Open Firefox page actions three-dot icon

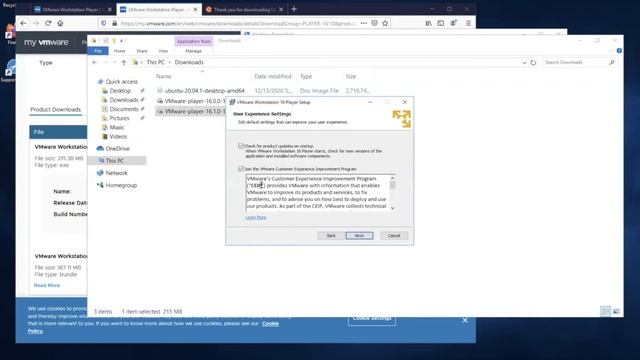(363, 23)
